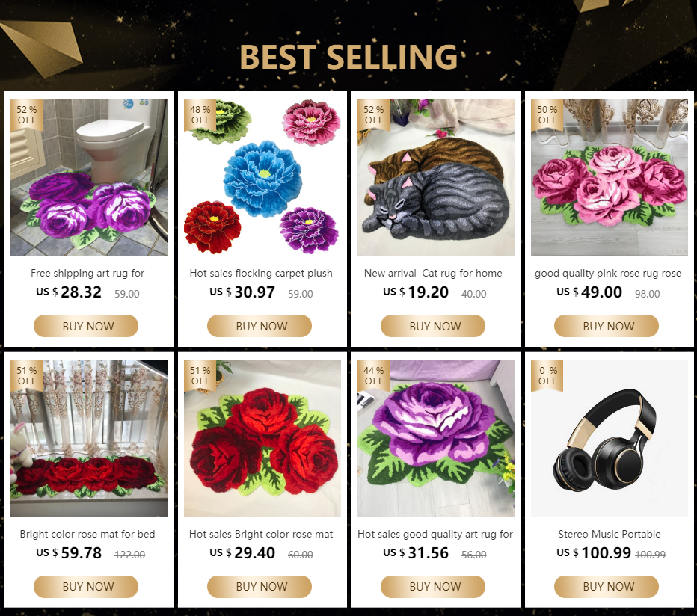Open the single purple rose rug picture
697x616 pixels.
coord(435,439)
